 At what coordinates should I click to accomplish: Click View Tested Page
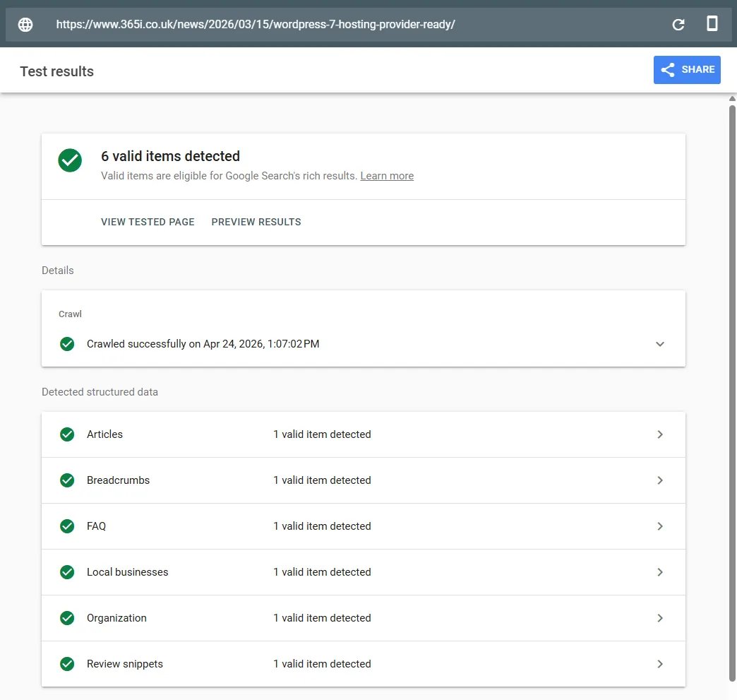[x=148, y=222]
